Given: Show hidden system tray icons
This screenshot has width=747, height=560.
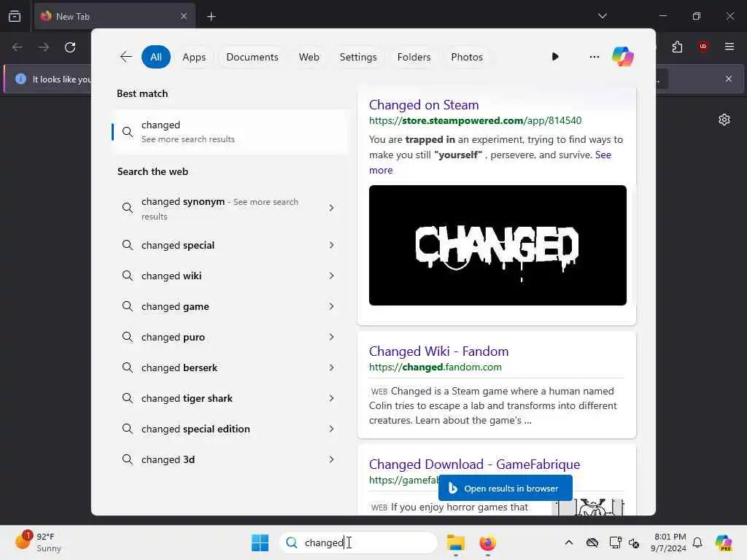Looking at the screenshot, I should click(x=569, y=542).
